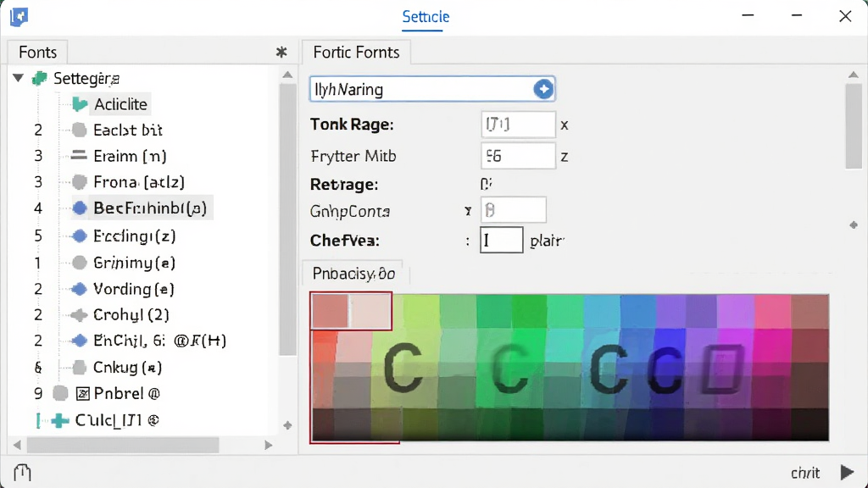This screenshot has height=488, width=868.
Task: Click the gray arrow icon beside Crohyl (2)
Action: point(79,315)
